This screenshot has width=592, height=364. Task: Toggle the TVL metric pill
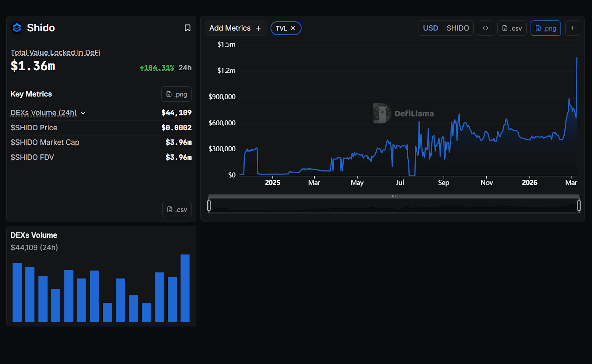(281, 28)
